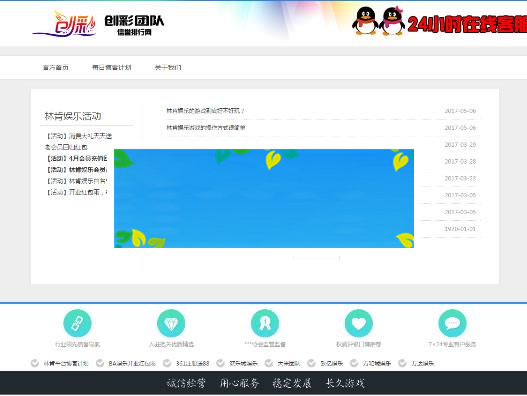
Task: Open the 361注册送88 footer link
Action: click(x=192, y=363)
